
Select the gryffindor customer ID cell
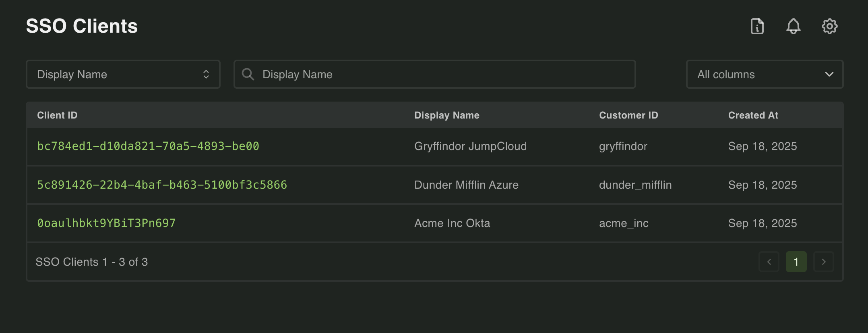click(623, 146)
